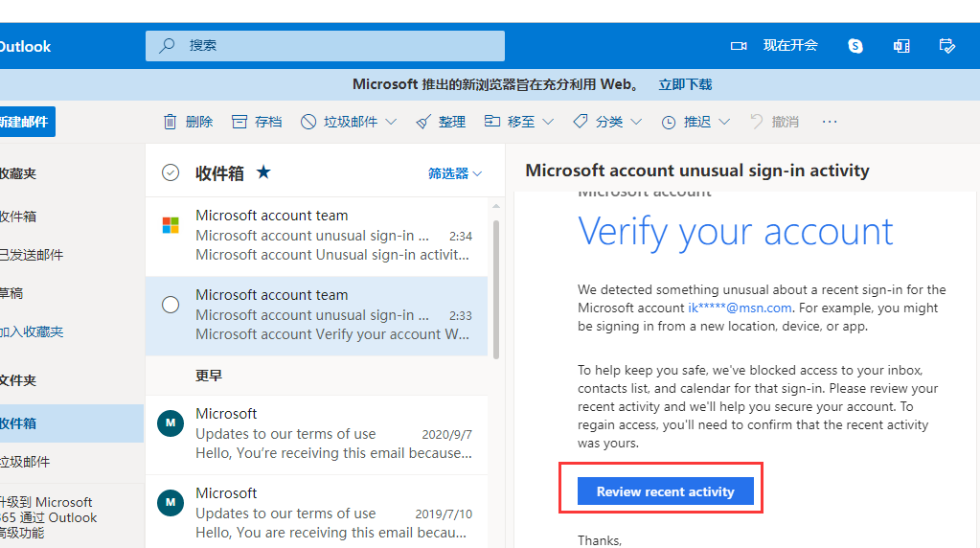
Task: Click the avatar on 2020/9/7 Microsoft email
Action: tap(171, 423)
